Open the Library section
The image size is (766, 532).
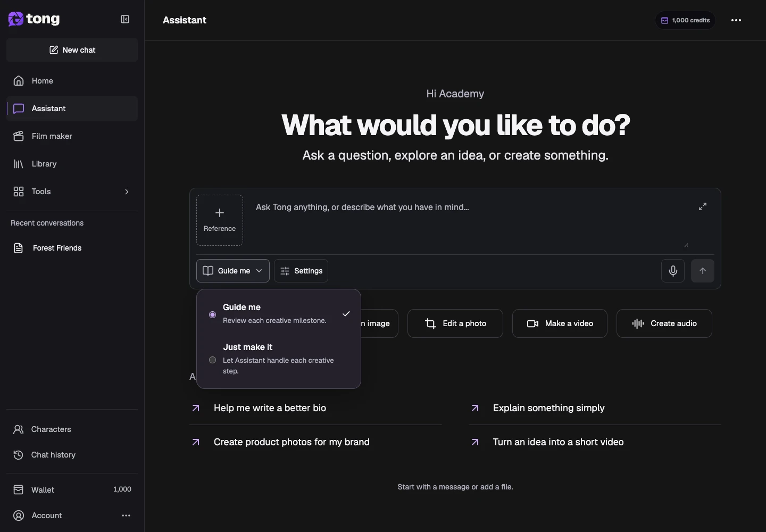tap(72, 164)
